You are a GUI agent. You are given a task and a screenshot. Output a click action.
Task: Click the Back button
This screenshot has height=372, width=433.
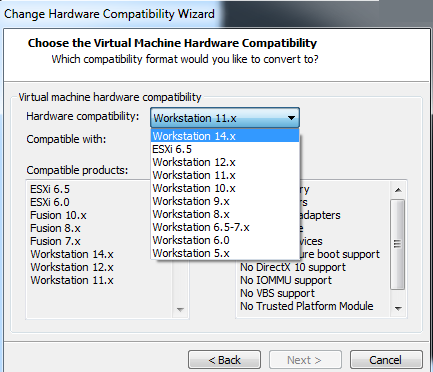click(224, 360)
